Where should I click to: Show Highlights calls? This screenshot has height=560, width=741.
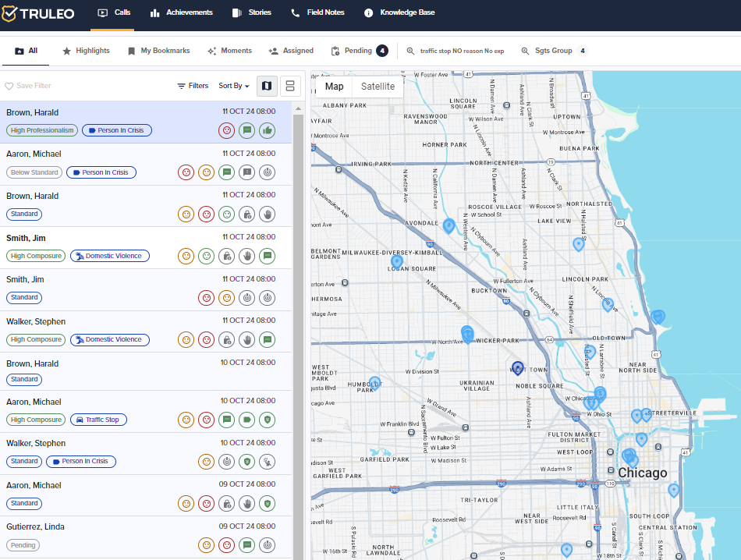tap(86, 51)
